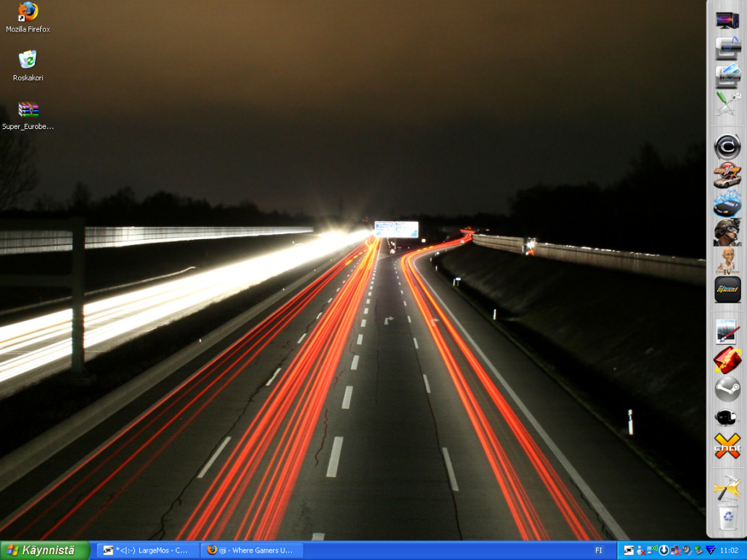The height and width of the screenshot is (560, 747).
Task: Switch to the Firefox 'Where Gamers' taskbar window
Action: 252,551
